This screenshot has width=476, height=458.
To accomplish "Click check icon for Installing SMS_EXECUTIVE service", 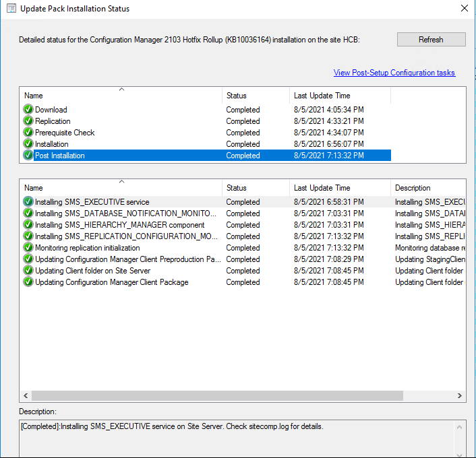I will tap(28, 201).
